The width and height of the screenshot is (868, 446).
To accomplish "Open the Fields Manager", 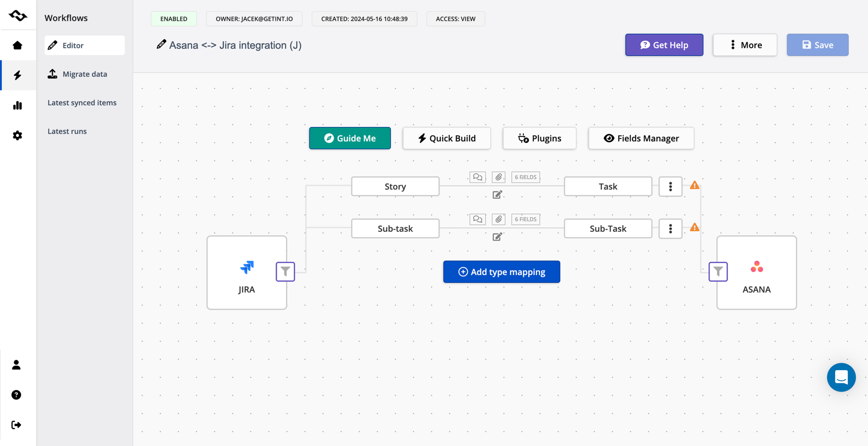I will [641, 138].
